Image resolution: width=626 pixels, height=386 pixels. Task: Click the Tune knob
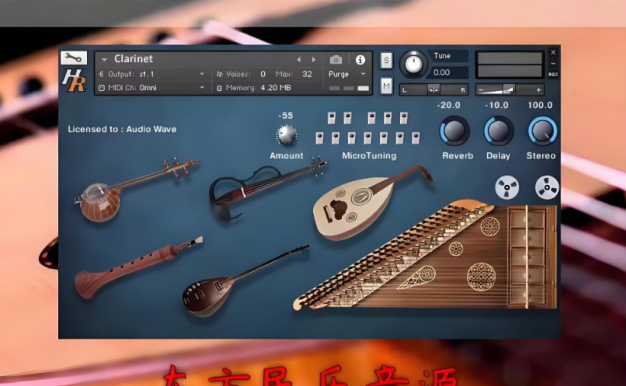414,64
